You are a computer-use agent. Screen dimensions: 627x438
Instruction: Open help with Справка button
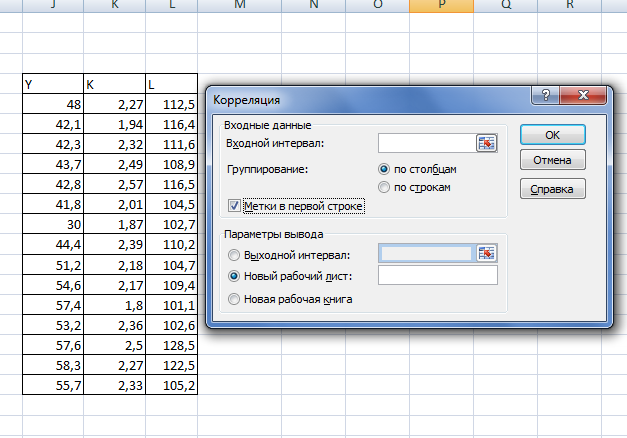tap(552, 188)
